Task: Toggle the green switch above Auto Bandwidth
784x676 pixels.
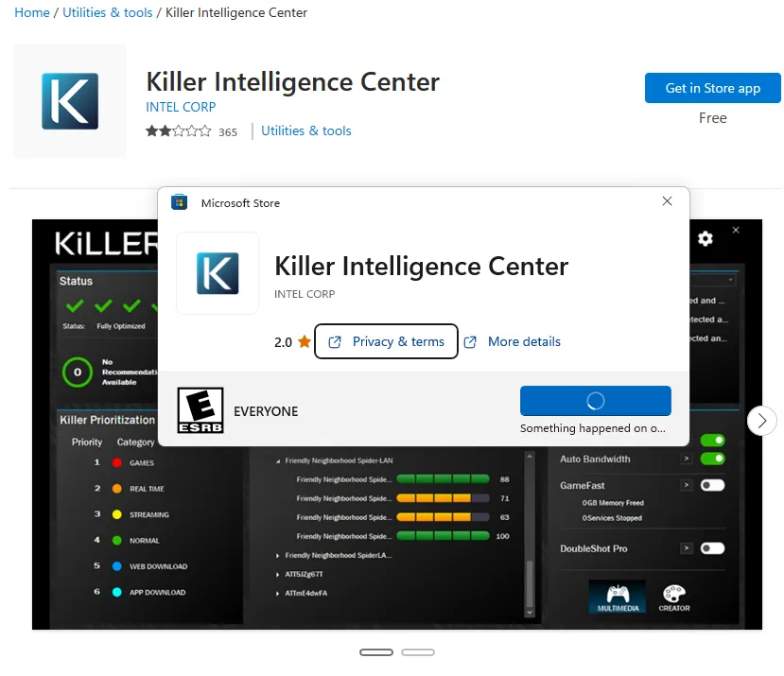Action: (712, 440)
